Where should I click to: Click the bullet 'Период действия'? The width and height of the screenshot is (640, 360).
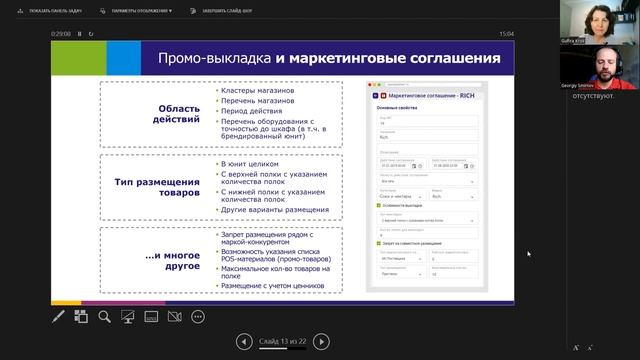tap(251, 111)
